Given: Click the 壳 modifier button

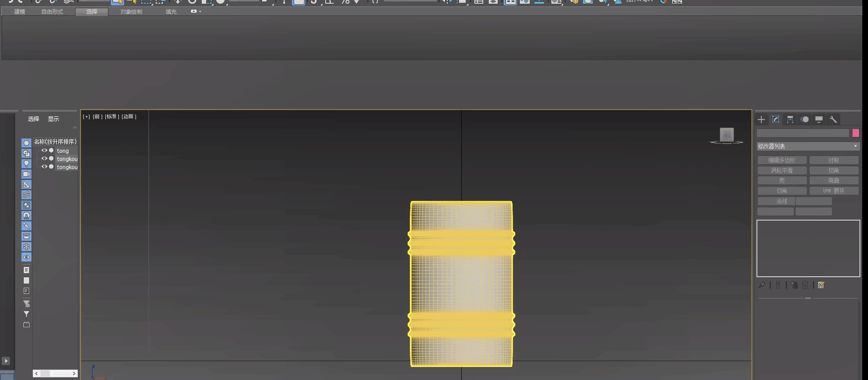Looking at the screenshot, I should (782, 180).
